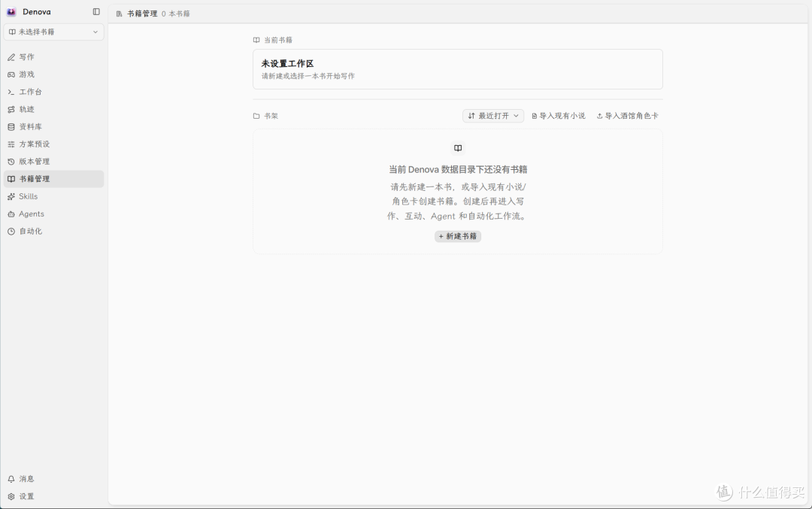Collapse the sidebar with panel toggle icon
812x509 pixels.
96,11
